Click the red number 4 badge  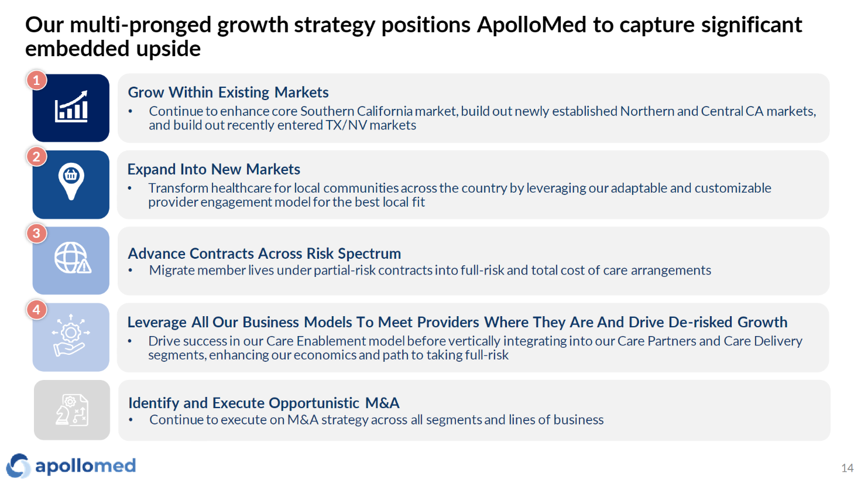[36, 310]
